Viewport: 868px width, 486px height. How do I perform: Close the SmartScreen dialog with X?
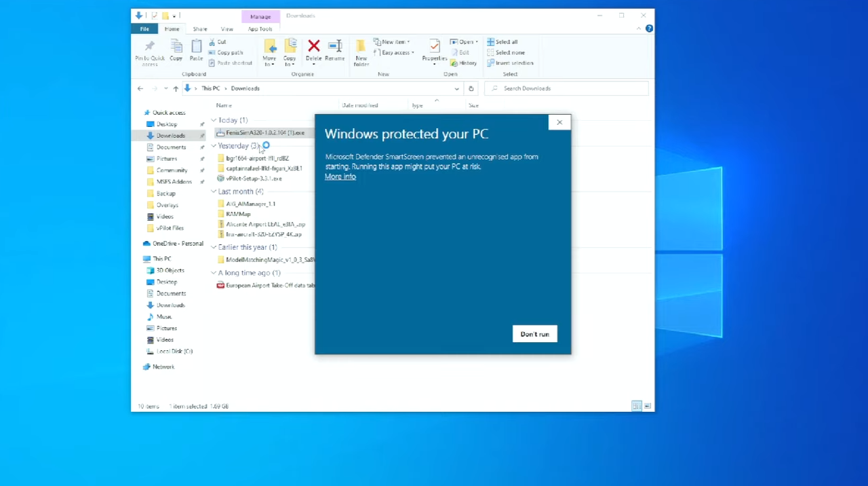coord(559,122)
